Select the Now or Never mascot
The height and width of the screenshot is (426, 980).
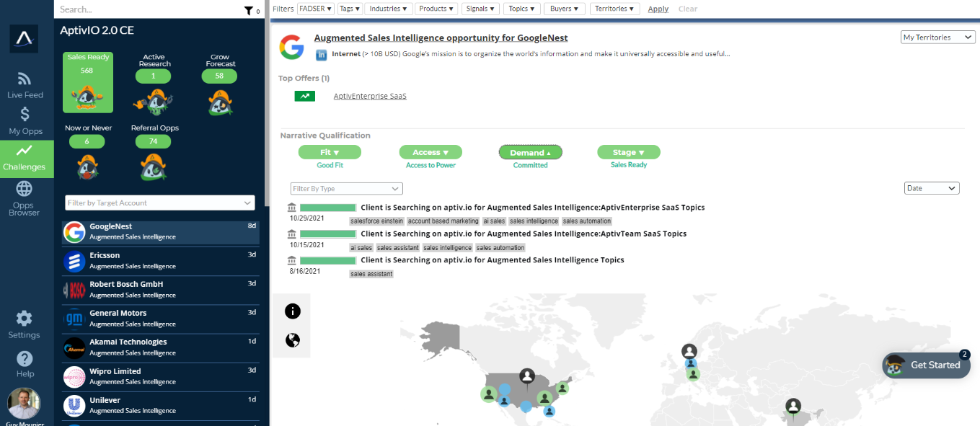[x=87, y=166]
